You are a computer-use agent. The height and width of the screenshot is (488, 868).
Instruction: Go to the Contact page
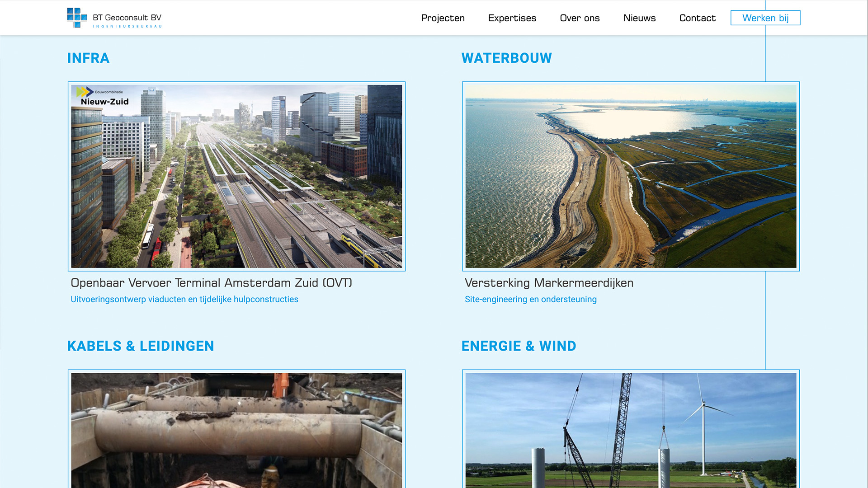(697, 18)
